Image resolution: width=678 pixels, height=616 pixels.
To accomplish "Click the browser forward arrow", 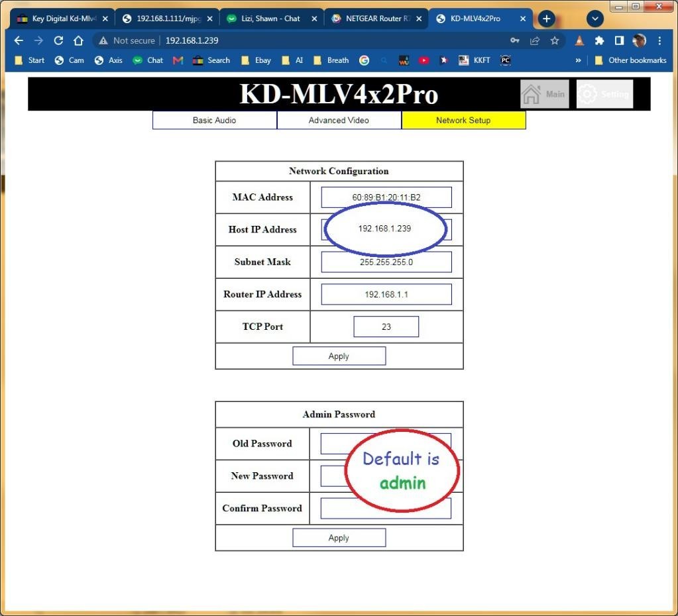I will pyautogui.click(x=38, y=40).
